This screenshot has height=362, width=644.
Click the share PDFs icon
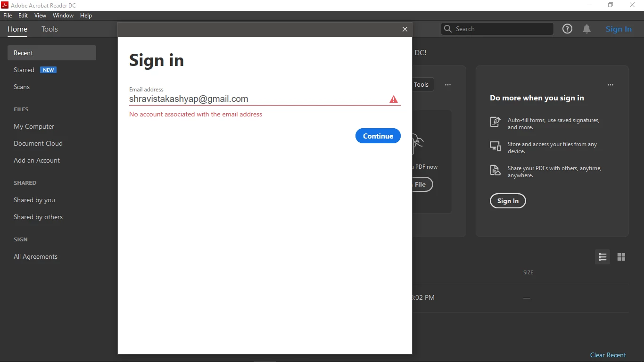495,170
